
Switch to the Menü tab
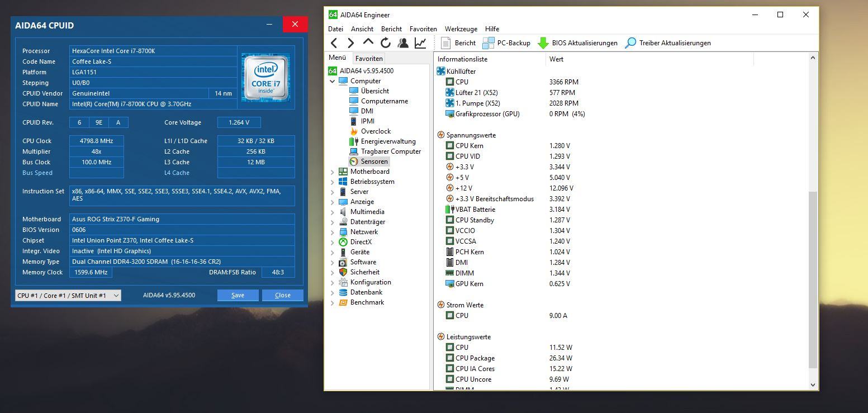click(338, 58)
